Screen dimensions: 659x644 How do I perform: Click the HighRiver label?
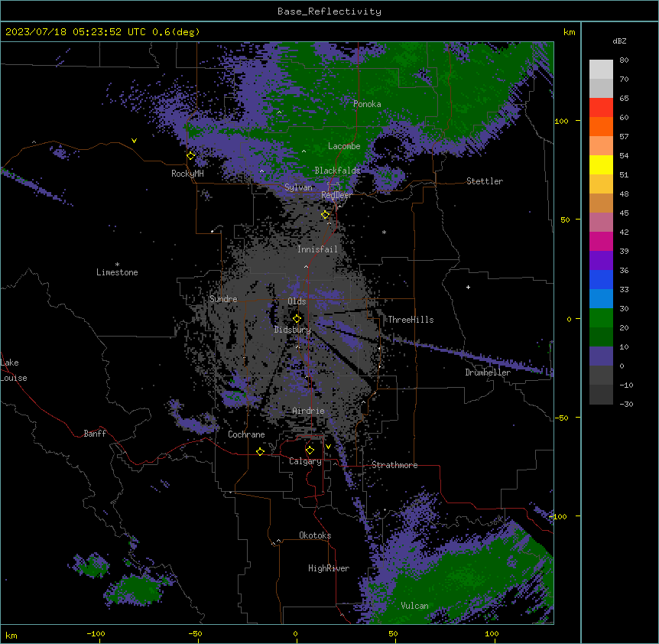[x=329, y=568]
